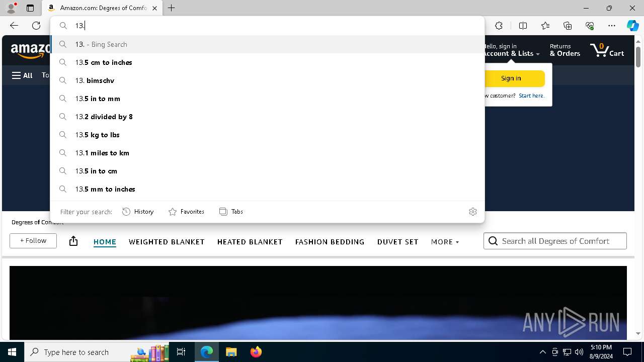Image resolution: width=644 pixels, height=362 pixels.
Task: Open the tab actions menu icon
Action: 30,8
